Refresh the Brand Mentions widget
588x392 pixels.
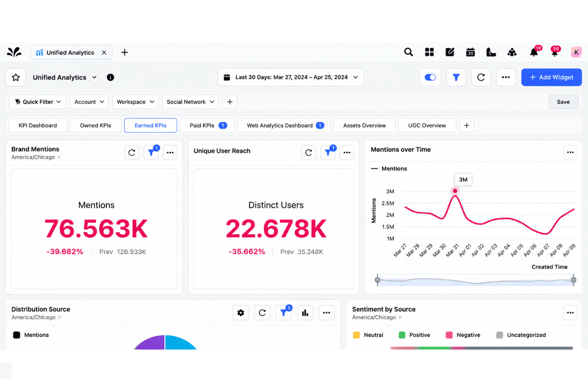(132, 153)
